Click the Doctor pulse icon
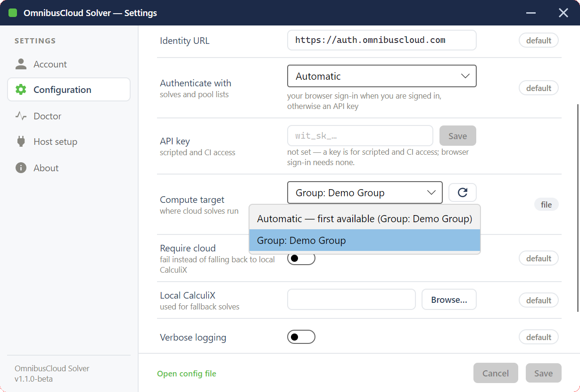 tap(21, 116)
